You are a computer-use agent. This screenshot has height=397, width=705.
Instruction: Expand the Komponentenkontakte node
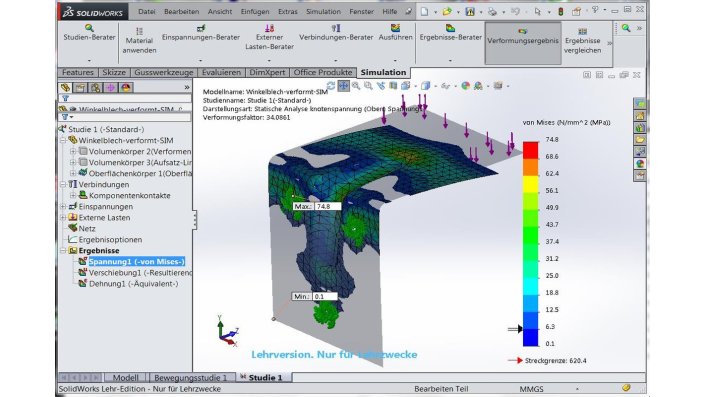pos(73,196)
